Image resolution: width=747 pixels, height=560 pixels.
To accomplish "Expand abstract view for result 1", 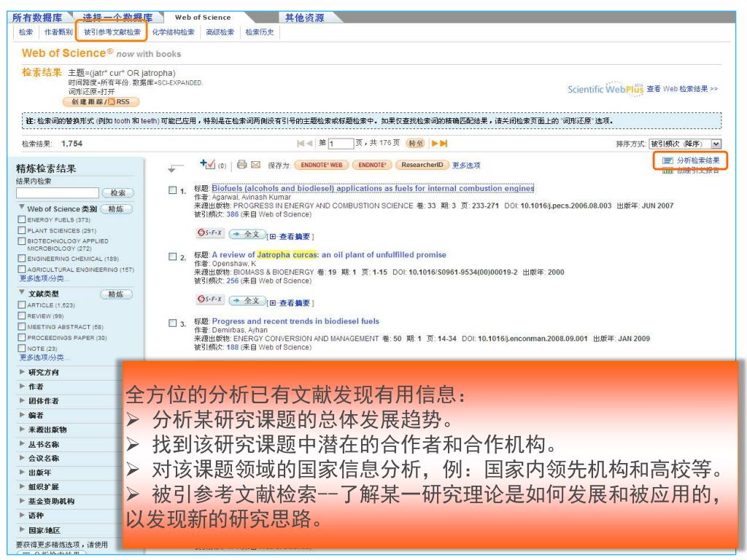I will click(x=291, y=237).
